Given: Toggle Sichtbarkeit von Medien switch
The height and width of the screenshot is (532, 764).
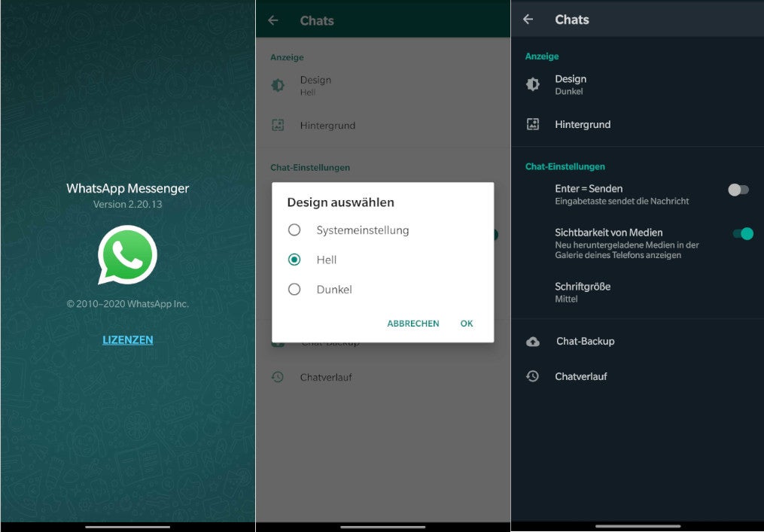Looking at the screenshot, I should (743, 234).
